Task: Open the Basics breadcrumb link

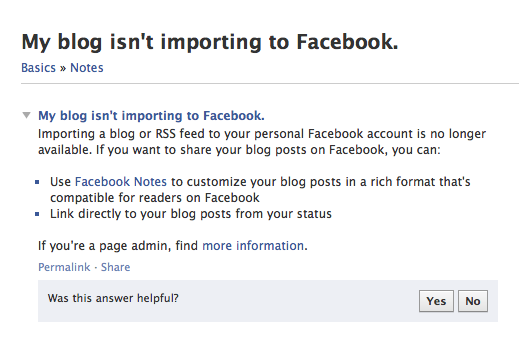Action: point(38,68)
